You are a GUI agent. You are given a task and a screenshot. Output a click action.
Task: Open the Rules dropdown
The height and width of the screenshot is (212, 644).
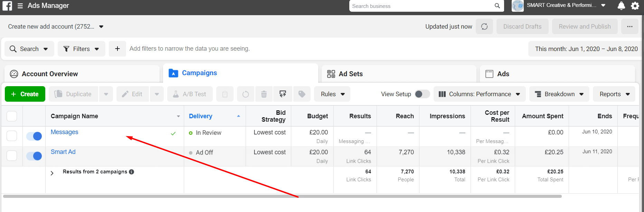(x=332, y=94)
